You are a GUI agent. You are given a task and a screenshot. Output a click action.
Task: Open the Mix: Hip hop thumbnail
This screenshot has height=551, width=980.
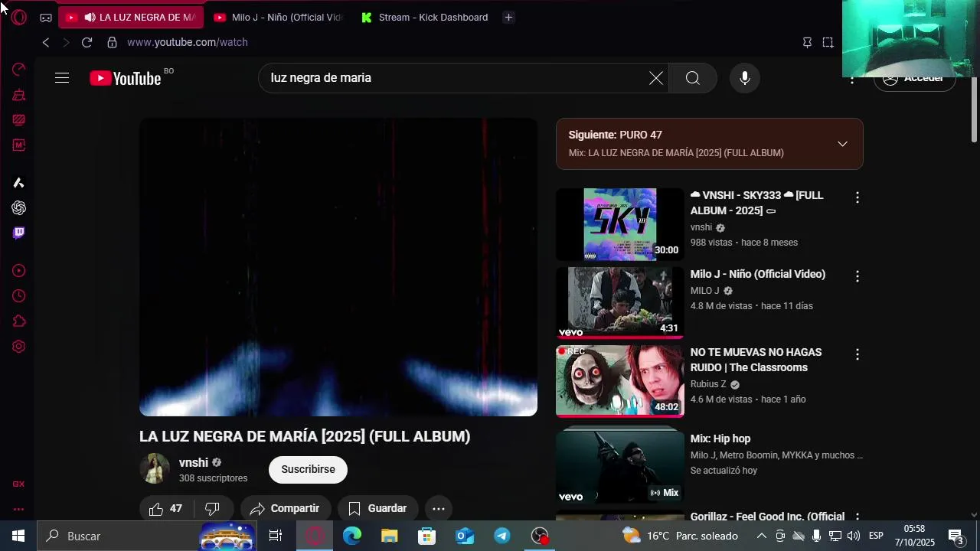click(620, 465)
